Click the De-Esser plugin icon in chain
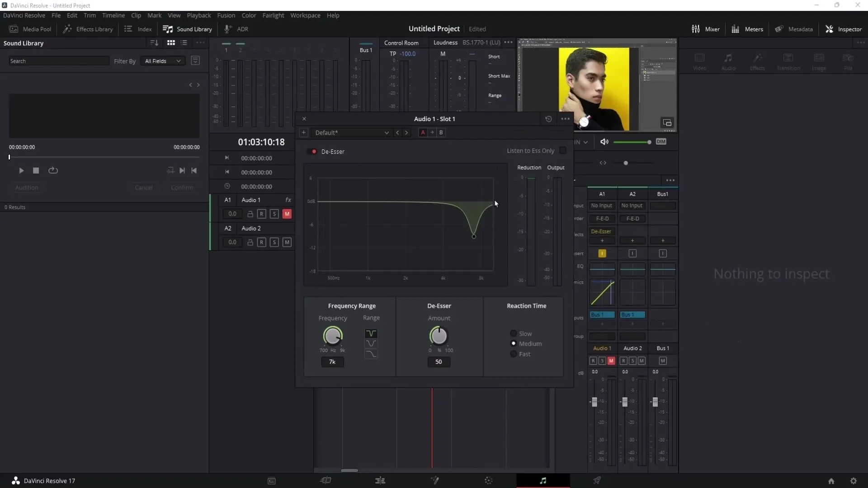 click(x=601, y=231)
